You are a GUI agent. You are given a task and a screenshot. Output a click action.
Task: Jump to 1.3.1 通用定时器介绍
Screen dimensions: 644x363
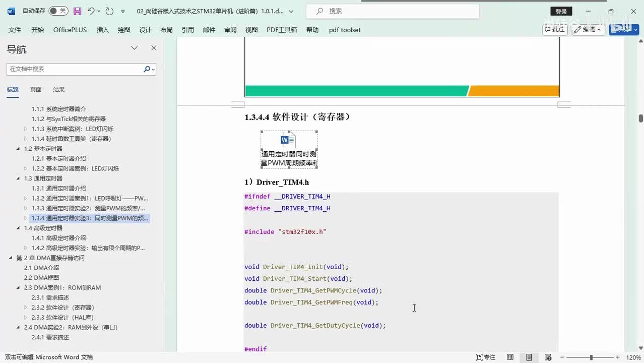[59, 189]
